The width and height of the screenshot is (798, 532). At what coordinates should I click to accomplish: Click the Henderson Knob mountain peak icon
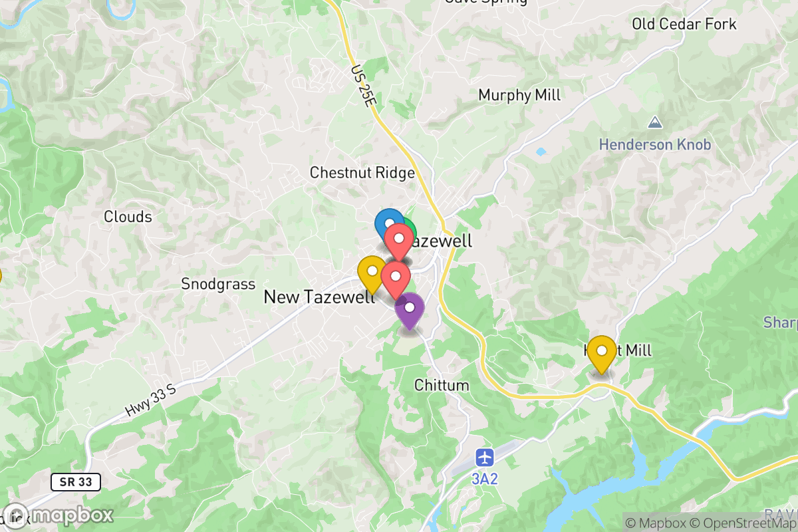pyautogui.click(x=655, y=123)
